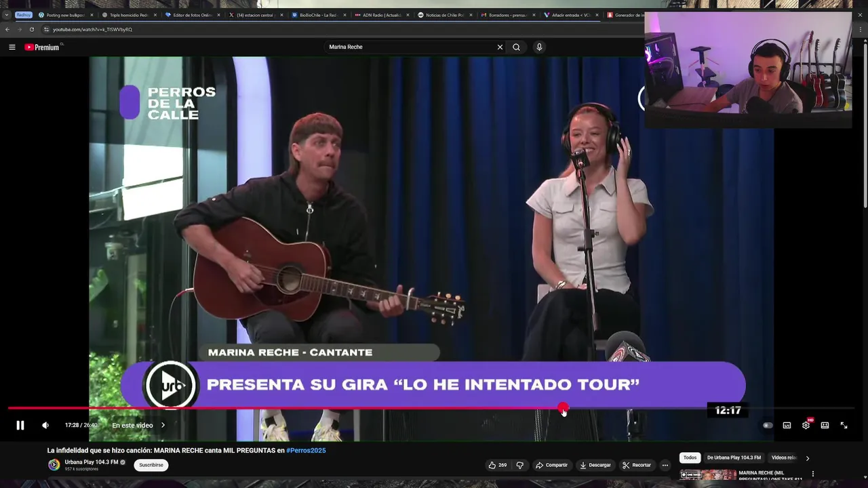Open Urbana Play 104.3 FM channel name
This screenshot has width=868, height=488.
point(92,462)
